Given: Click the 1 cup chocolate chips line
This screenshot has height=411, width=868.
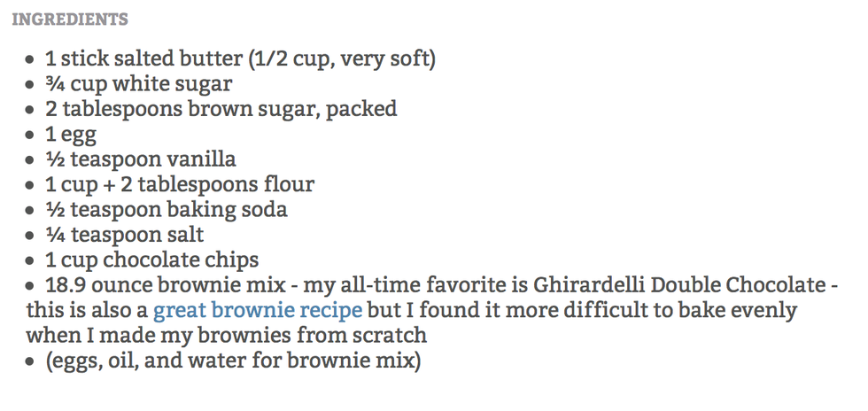Looking at the screenshot, I should 152,261.
